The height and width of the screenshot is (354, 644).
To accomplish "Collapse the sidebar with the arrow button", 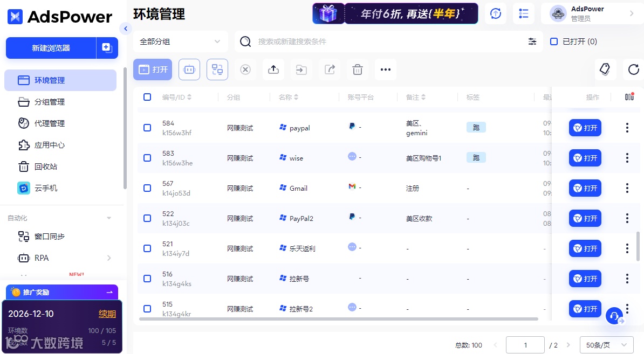I will (126, 29).
